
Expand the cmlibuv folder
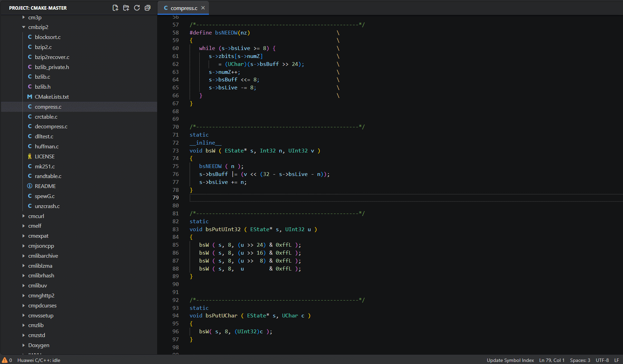(23, 285)
